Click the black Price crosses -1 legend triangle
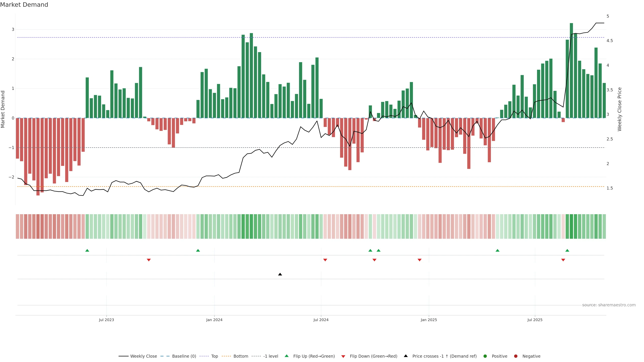This screenshot has width=644, height=362. point(406,356)
